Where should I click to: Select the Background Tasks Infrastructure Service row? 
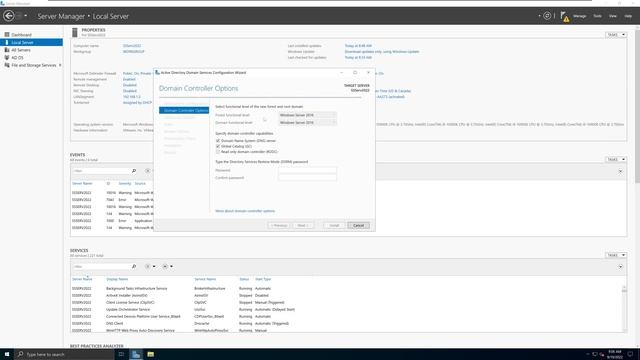(346, 288)
